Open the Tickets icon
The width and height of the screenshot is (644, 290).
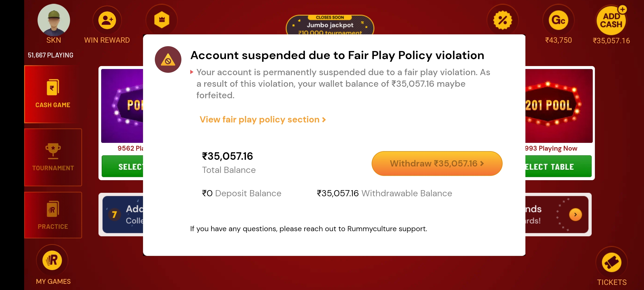[612, 262]
